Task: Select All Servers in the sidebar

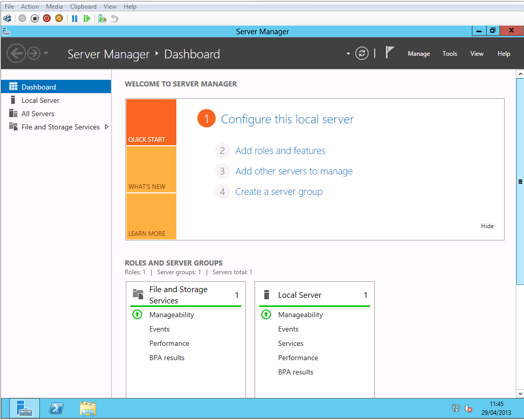Action: point(38,114)
